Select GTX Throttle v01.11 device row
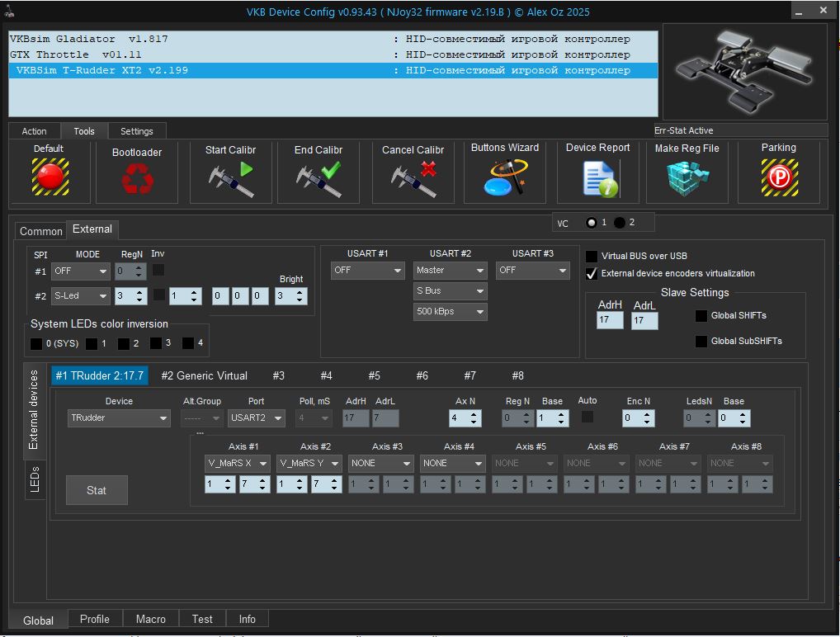840x637 pixels. click(x=333, y=54)
